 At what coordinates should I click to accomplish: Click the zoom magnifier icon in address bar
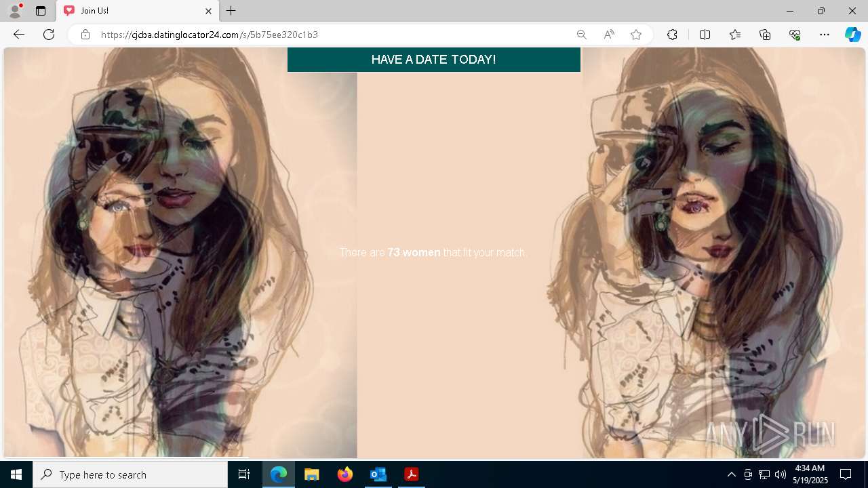click(581, 35)
